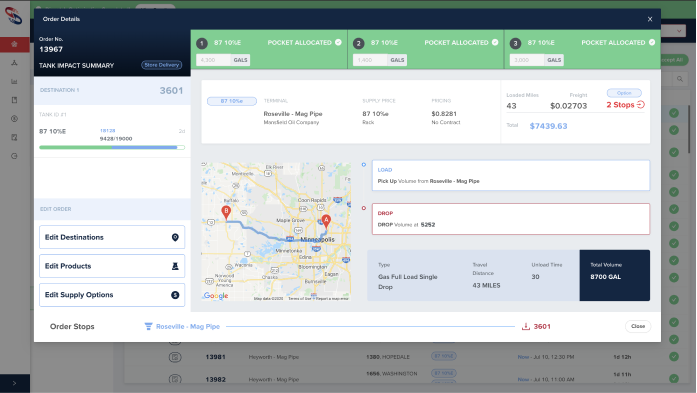Click the flask icon on Edit Products
The image size is (697, 393).
(175, 266)
